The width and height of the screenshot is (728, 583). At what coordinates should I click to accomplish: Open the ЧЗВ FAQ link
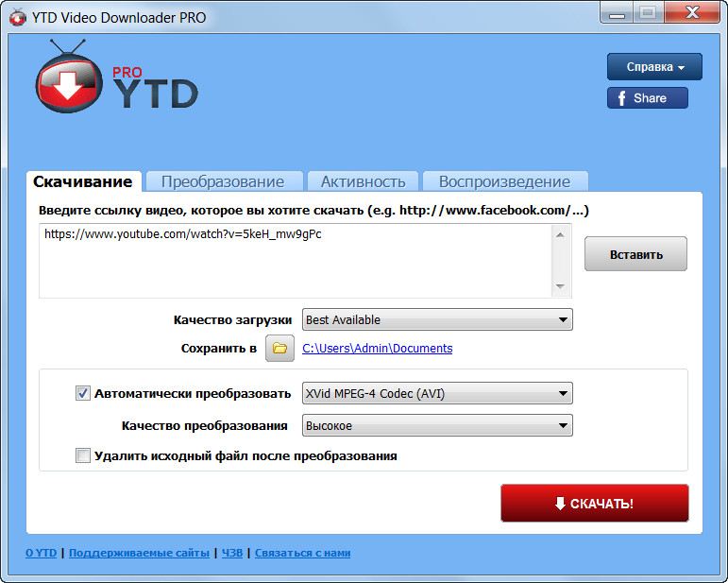click(231, 553)
